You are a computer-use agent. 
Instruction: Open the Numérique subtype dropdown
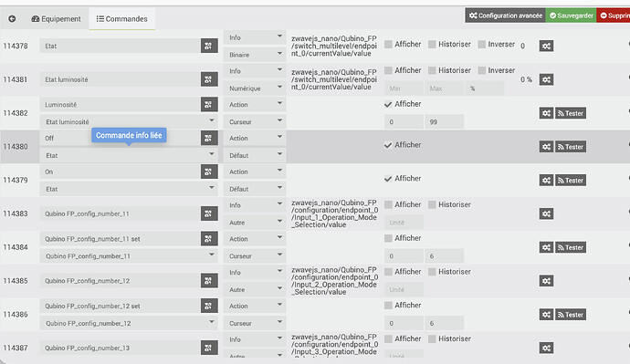(255, 88)
